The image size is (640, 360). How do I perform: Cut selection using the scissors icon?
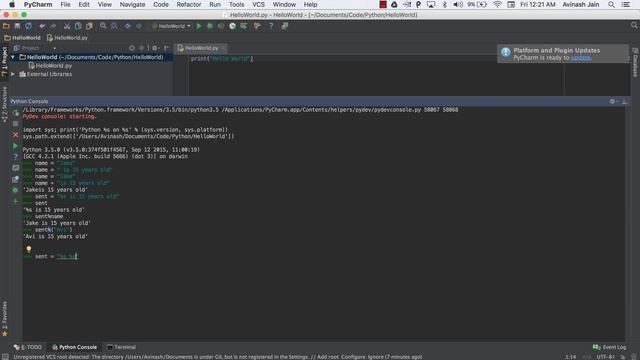(x=67, y=26)
